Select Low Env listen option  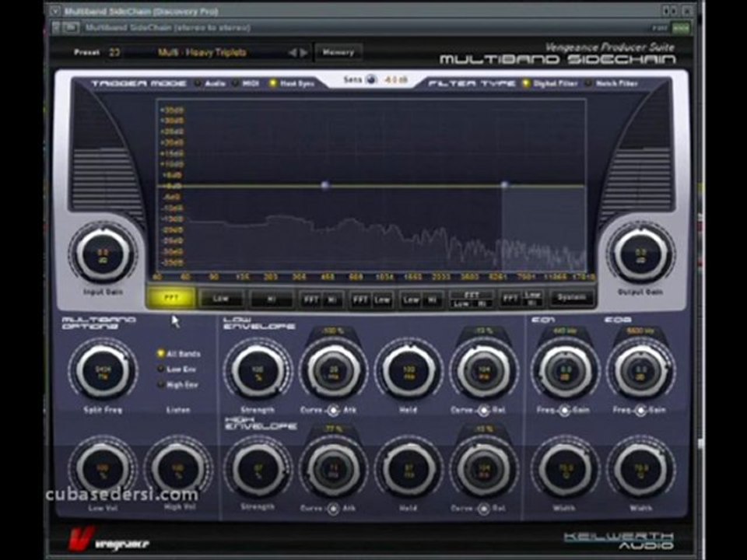point(177,369)
